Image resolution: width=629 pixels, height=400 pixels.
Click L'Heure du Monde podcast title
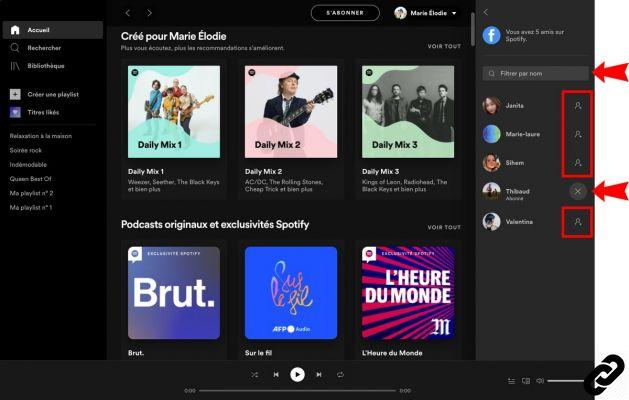click(x=392, y=353)
